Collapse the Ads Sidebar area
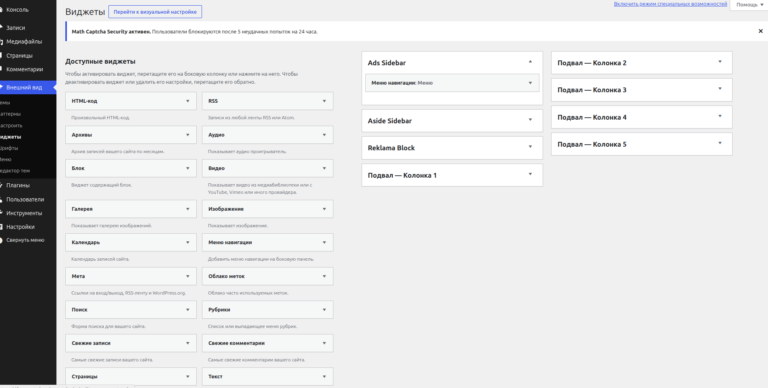Image resolution: width=768 pixels, height=388 pixels. pos(530,62)
